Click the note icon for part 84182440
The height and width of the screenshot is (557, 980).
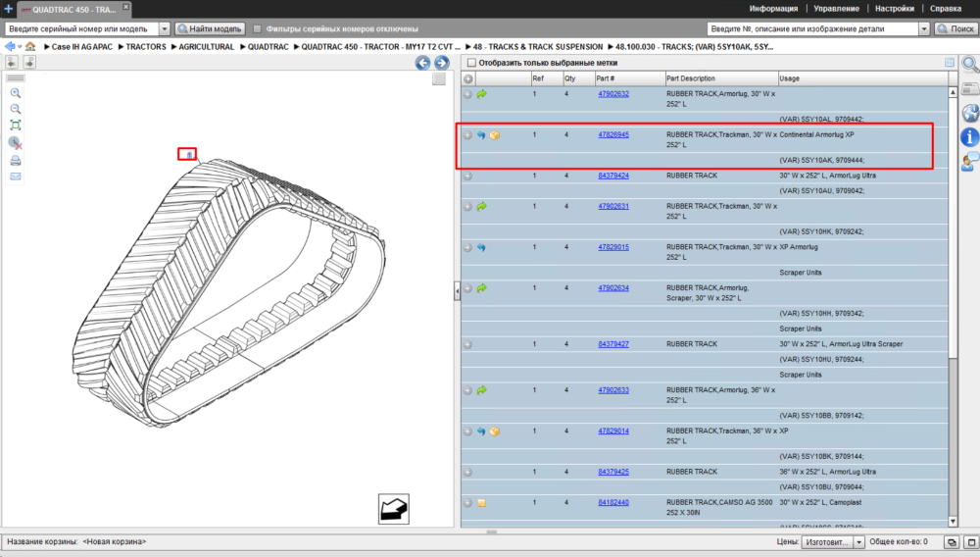(x=482, y=503)
